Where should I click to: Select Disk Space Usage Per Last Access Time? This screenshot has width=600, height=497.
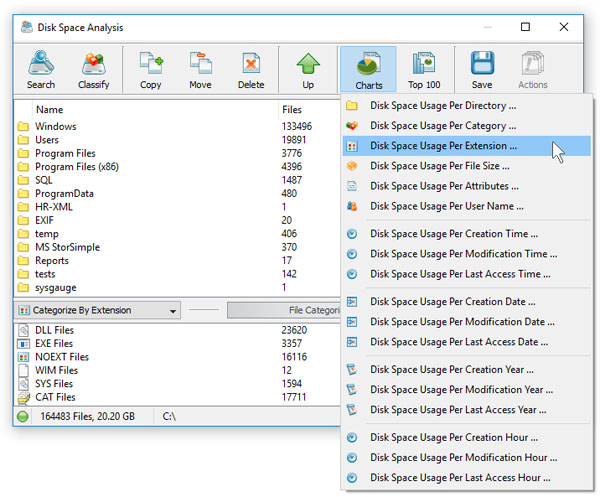(x=466, y=274)
